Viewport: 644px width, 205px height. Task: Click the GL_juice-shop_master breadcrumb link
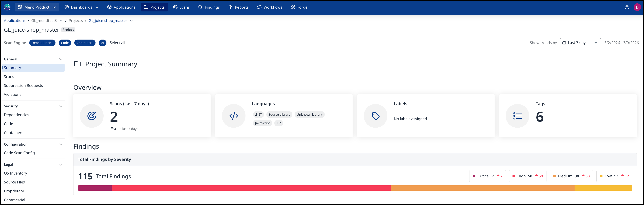click(x=108, y=21)
